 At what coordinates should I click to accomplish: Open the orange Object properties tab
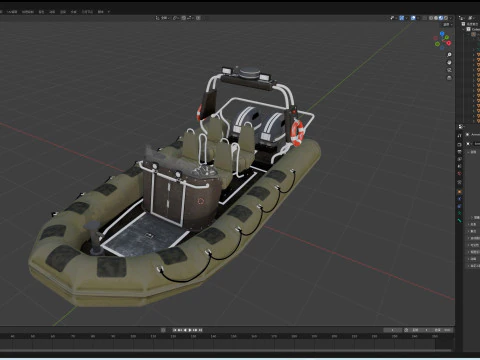click(459, 192)
